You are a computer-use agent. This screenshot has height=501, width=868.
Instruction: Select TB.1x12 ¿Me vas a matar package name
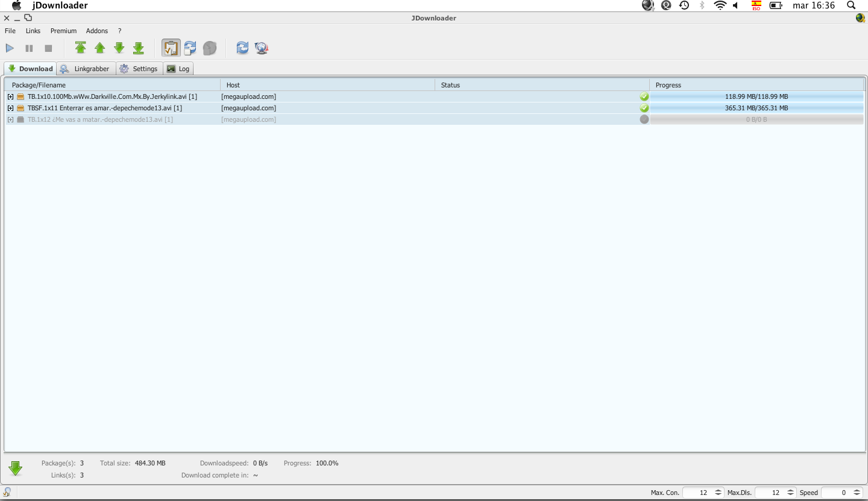coord(100,119)
